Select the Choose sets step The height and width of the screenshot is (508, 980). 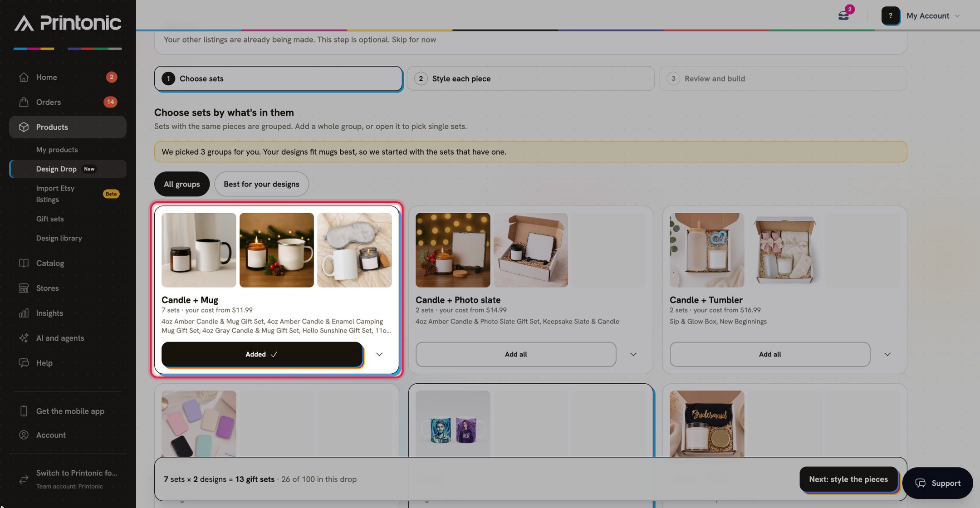[278, 78]
